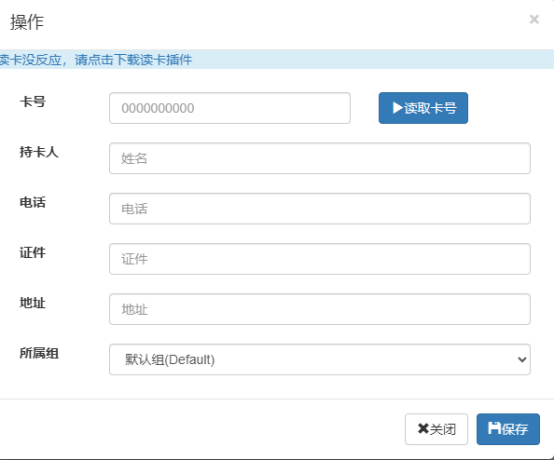Click the 读取卡号 button

pyautogui.click(x=423, y=108)
